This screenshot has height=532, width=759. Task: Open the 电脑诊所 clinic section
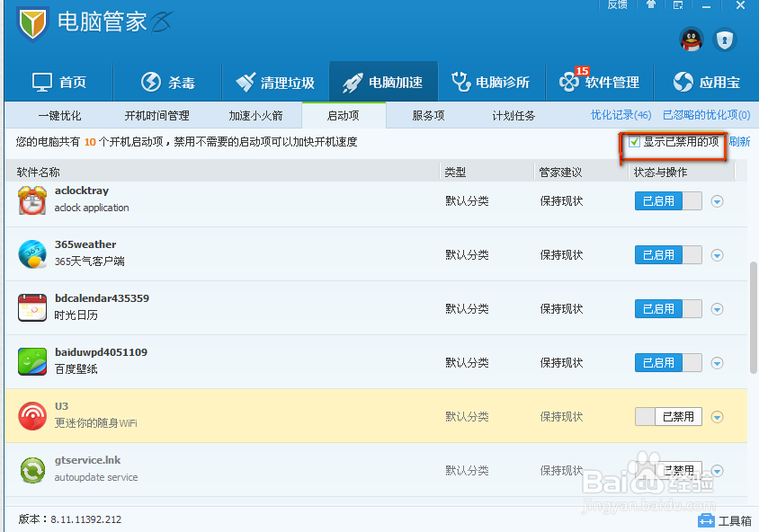click(x=491, y=82)
